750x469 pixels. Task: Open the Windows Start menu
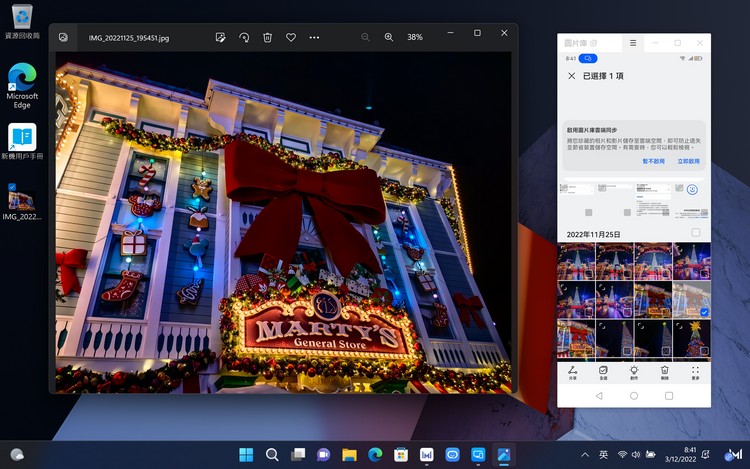tap(246, 455)
